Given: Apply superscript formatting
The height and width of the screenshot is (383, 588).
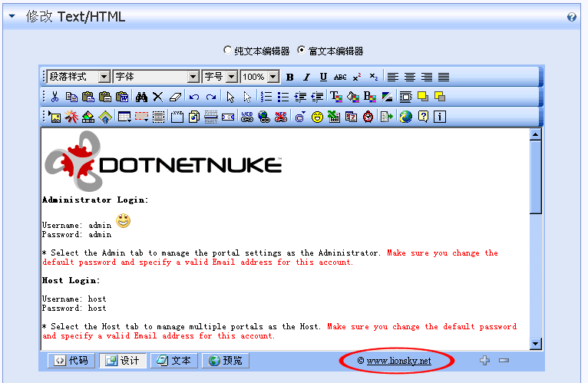Looking at the screenshot, I should (x=357, y=77).
